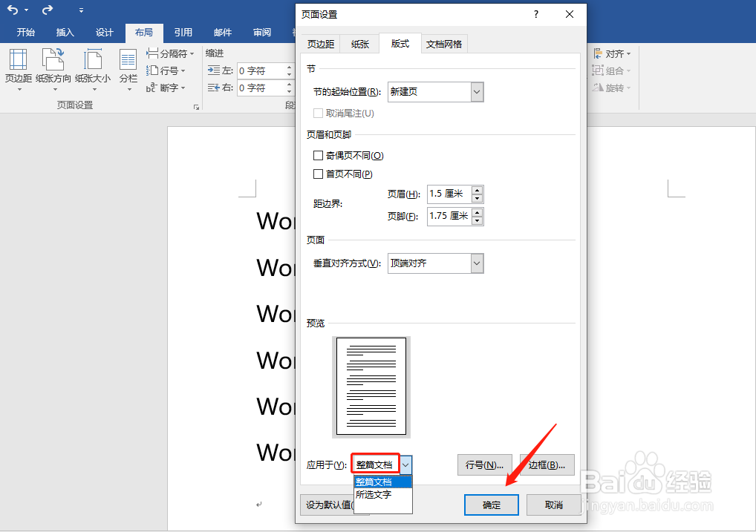Open the 引用 ribbon tab
This screenshot has width=756, height=532.
coord(183,33)
